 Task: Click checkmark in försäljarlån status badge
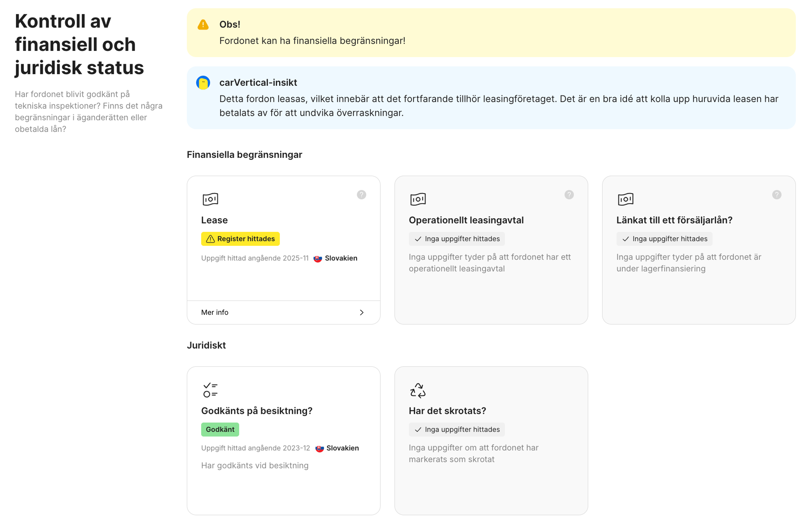[626, 239]
